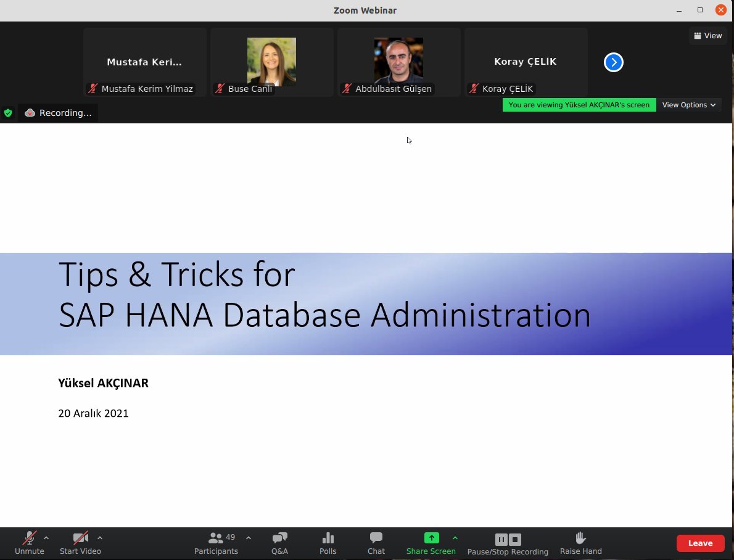Screen dimensions: 734x560
Task: Open the View layout menu
Action: coord(708,36)
